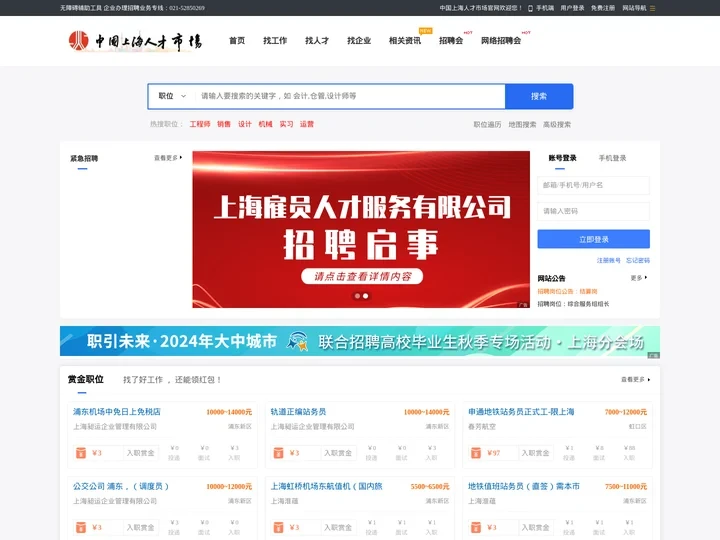Open 职位遍历 link
This screenshot has width=720, height=540.
[487, 124]
